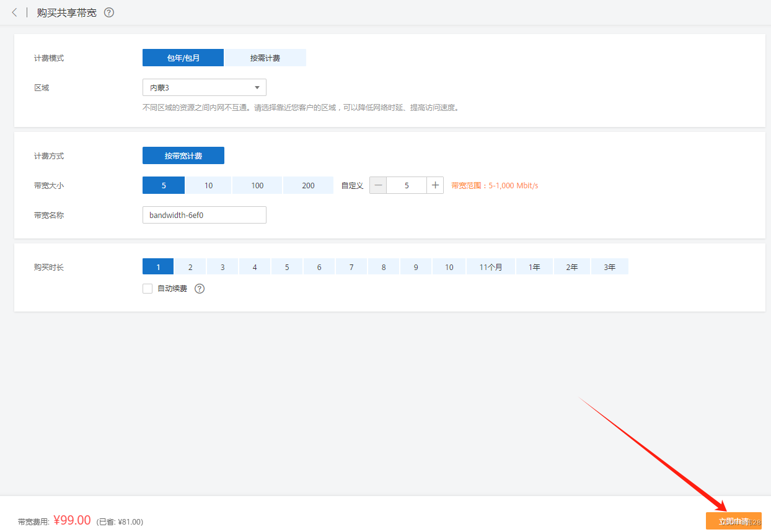771x532 pixels.
Task: Click help icon next to 自动续费
Action: coord(200,289)
